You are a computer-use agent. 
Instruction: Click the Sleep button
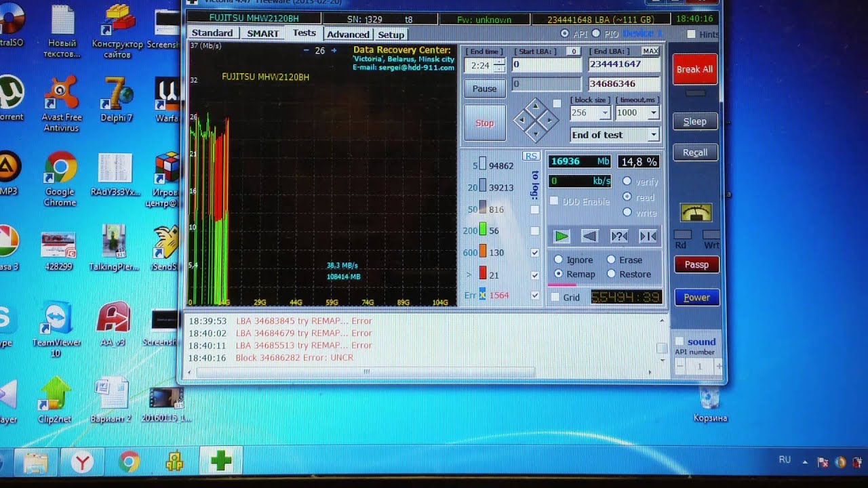tap(695, 121)
